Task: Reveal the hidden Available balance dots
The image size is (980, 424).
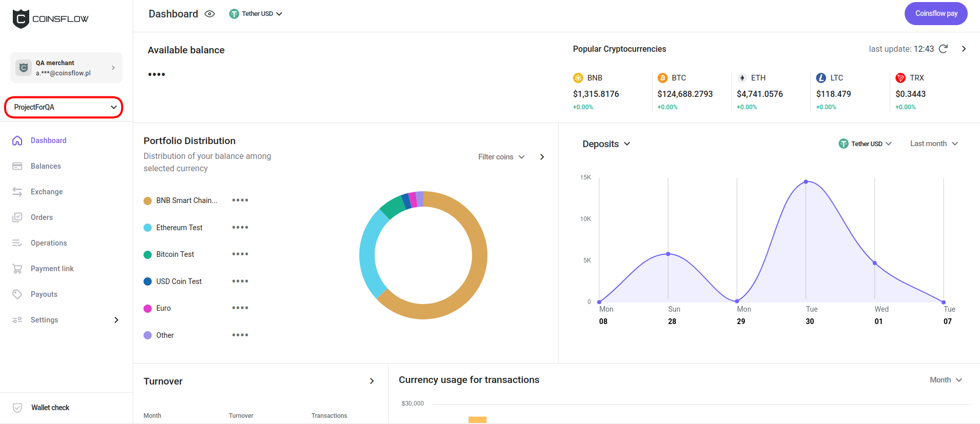Action: [x=156, y=74]
